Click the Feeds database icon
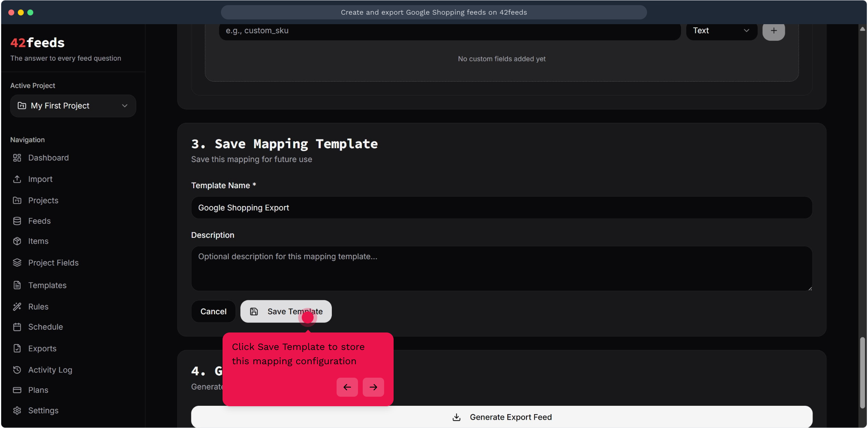The image size is (868, 428). pos(17,221)
